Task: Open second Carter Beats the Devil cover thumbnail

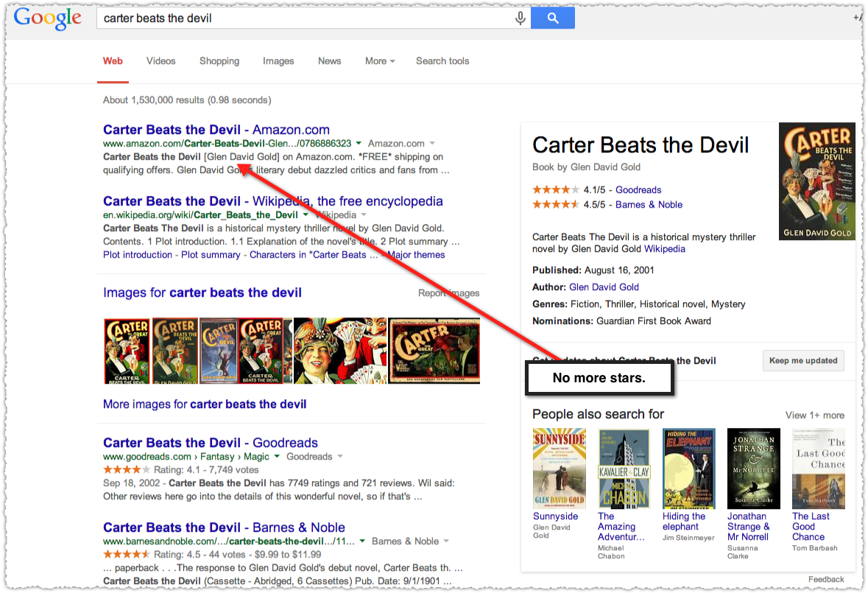Action: pos(175,351)
